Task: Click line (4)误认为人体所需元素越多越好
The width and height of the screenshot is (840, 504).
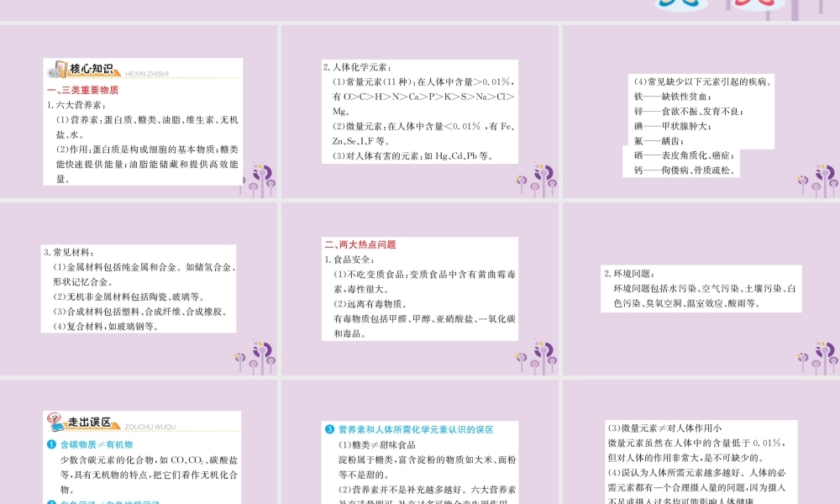Action: (x=696, y=472)
